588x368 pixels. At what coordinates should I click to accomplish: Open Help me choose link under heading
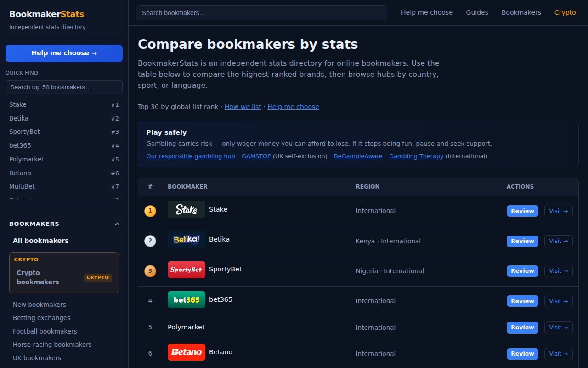pos(293,107)
